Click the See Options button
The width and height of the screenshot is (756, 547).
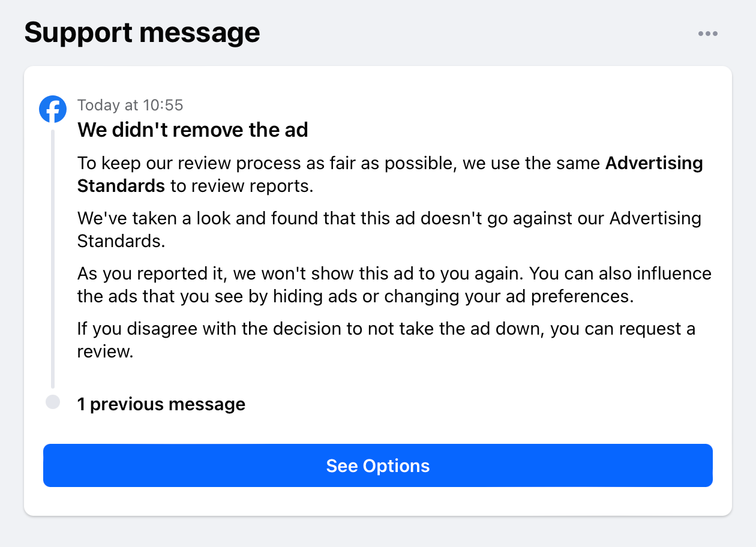coord(378,465)
